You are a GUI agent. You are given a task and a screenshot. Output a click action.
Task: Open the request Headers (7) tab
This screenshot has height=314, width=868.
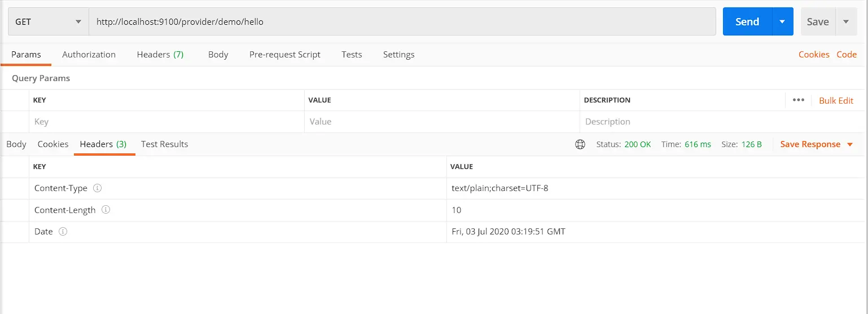point(160,55)
